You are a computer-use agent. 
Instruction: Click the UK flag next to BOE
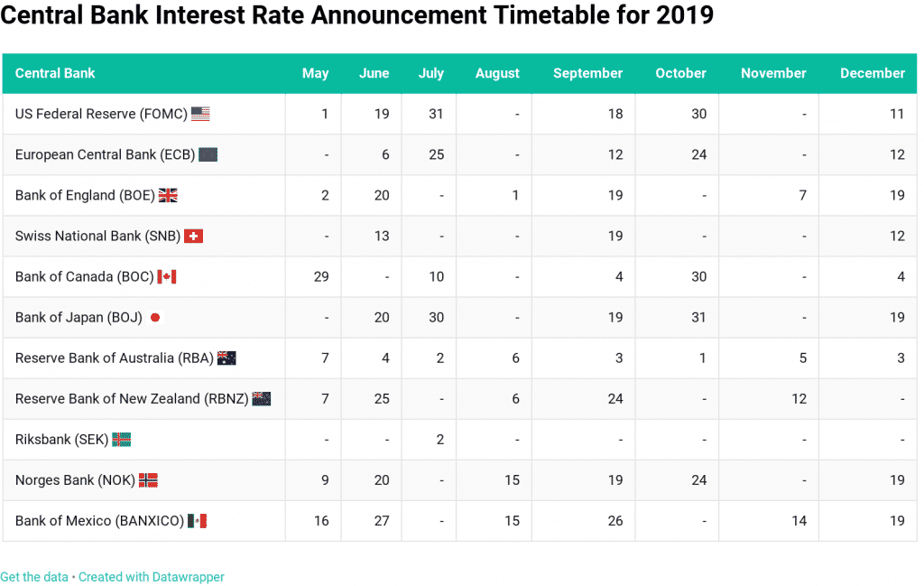coord(168,195)
